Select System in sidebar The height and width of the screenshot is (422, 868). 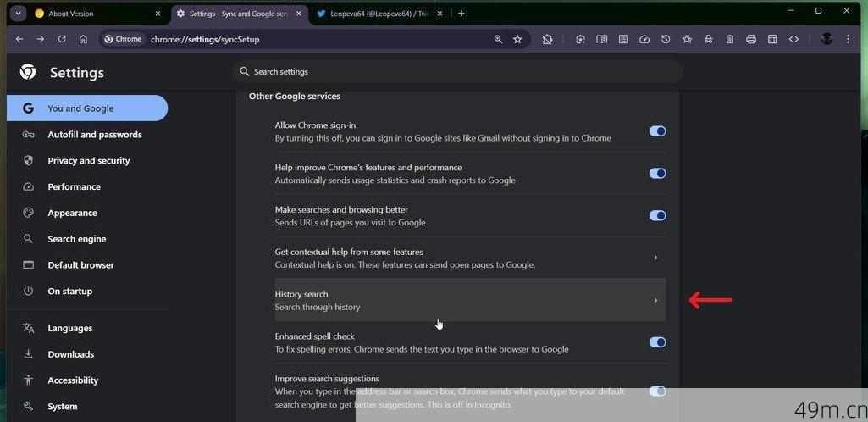(87, 406)
